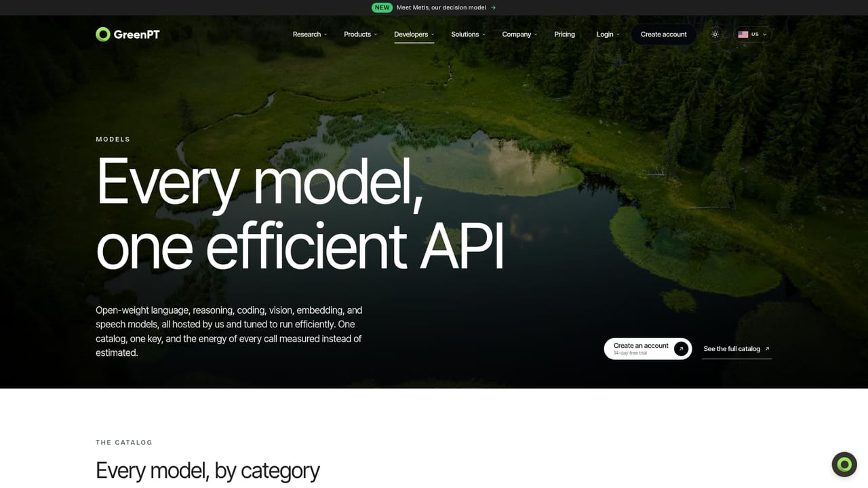
Task: Click the hero Create an account button
Action: [648, 349]
